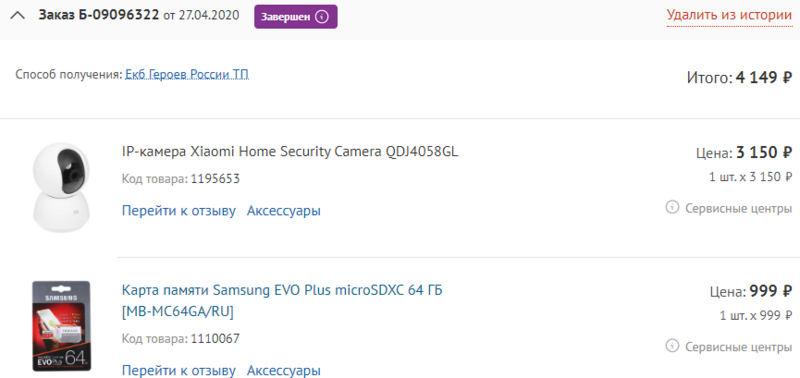Screen dimensions: 800x378
Task: Open Сервисные центры for memory card
Action: (x=738, y=347)
